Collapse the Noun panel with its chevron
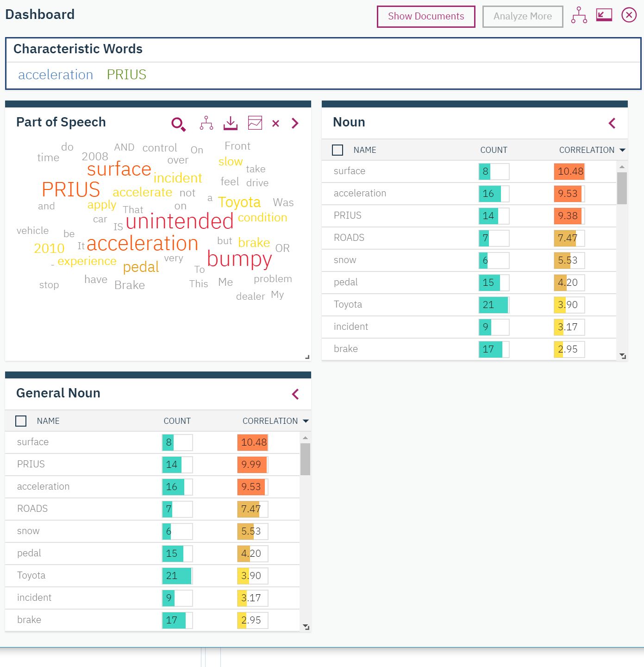The width and height of the screenshot is (644, 667). click(x=612, y=124)
